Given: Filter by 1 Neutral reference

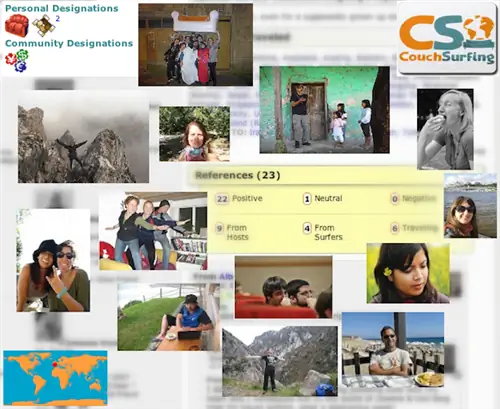Looking at the screenshot, I should pyautogui.click(x=323, y=199).
